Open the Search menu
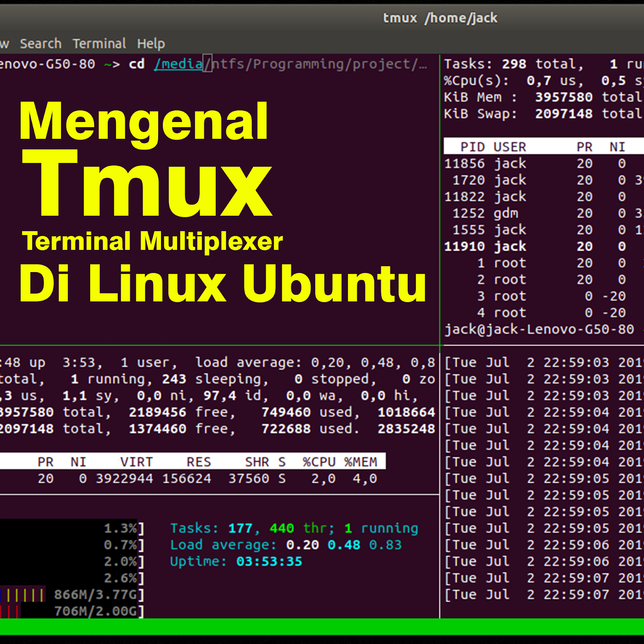Viewport: 644px width, 644px height. point(41,43)
